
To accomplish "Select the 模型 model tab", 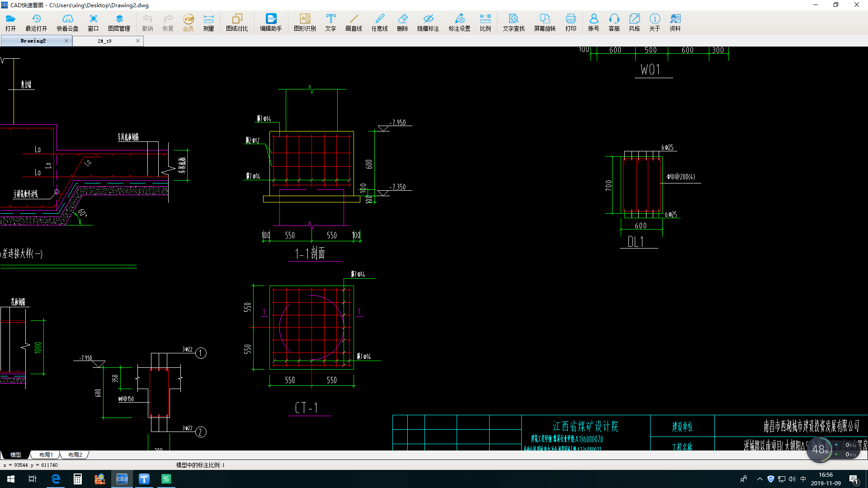I will [x=15, y=455].
